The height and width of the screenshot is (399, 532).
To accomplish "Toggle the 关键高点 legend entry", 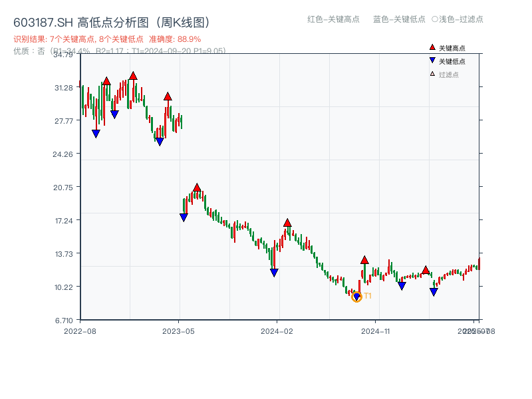I will [x=448, y=48].
